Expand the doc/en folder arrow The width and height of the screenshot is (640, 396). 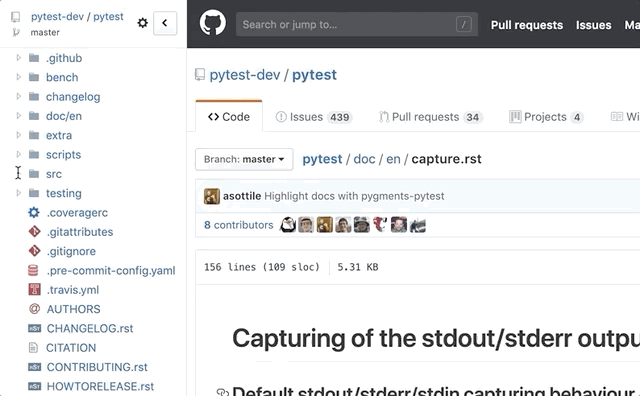point(18,116)
